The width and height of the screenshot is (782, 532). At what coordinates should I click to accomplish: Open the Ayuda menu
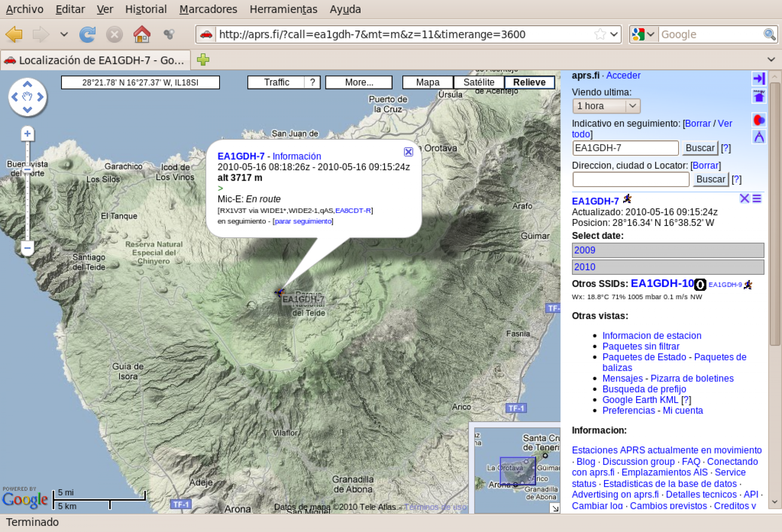point(345,9)
